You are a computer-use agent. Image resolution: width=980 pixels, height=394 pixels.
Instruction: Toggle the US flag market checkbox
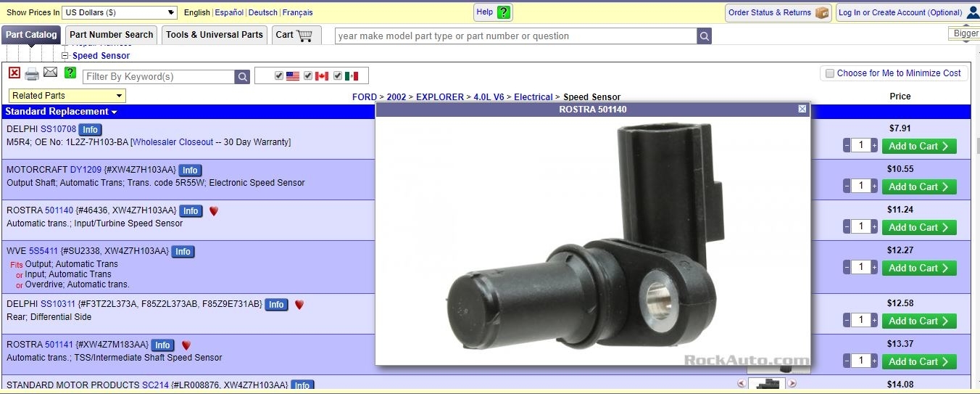click(x=279, y=75)
